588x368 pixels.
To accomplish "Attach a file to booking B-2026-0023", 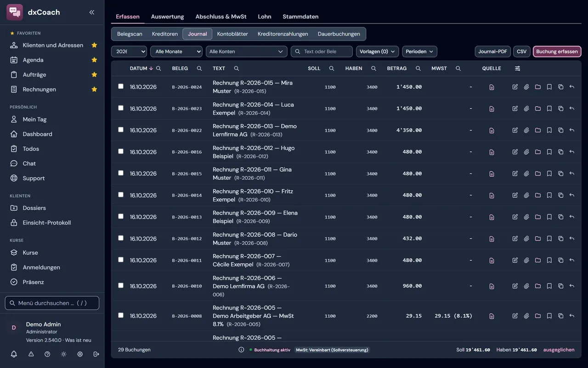I will point(526,109).
